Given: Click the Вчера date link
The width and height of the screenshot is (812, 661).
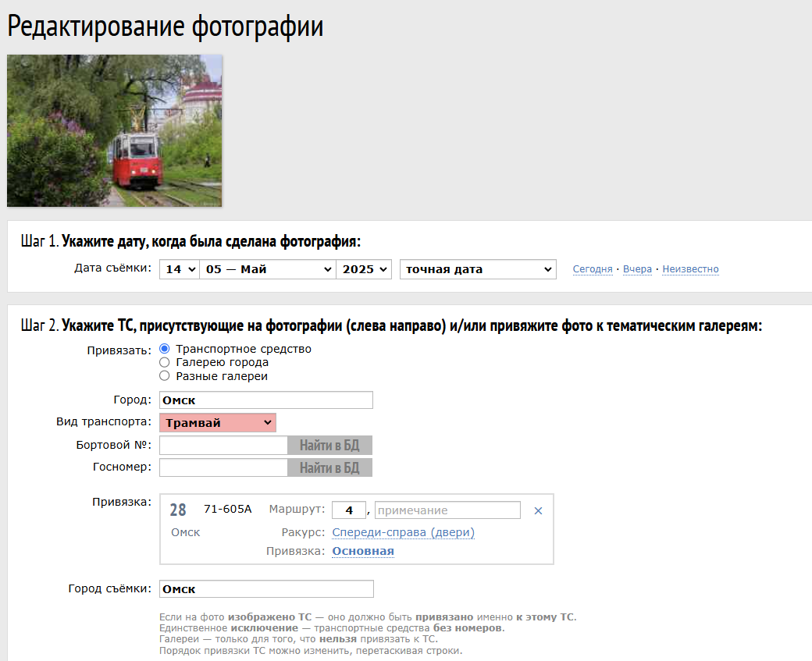Looking at the screenshot, I should point(637,269).
